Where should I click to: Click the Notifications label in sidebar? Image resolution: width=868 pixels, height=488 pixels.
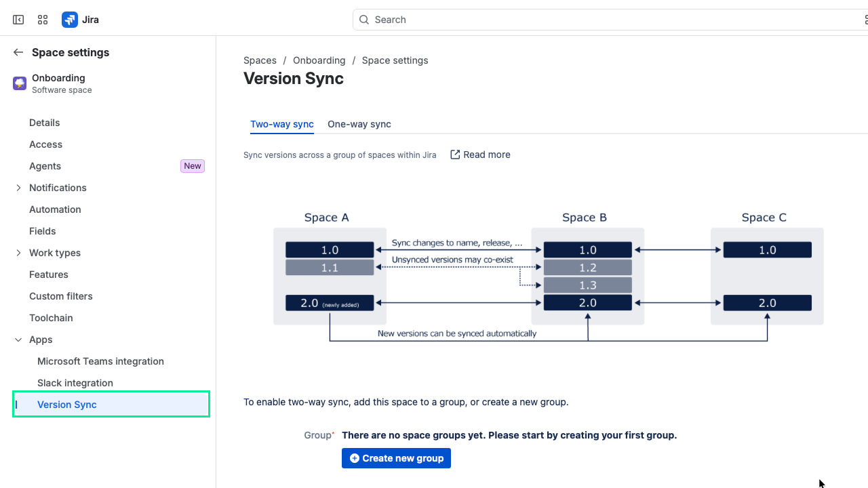(x=58, y=188)
